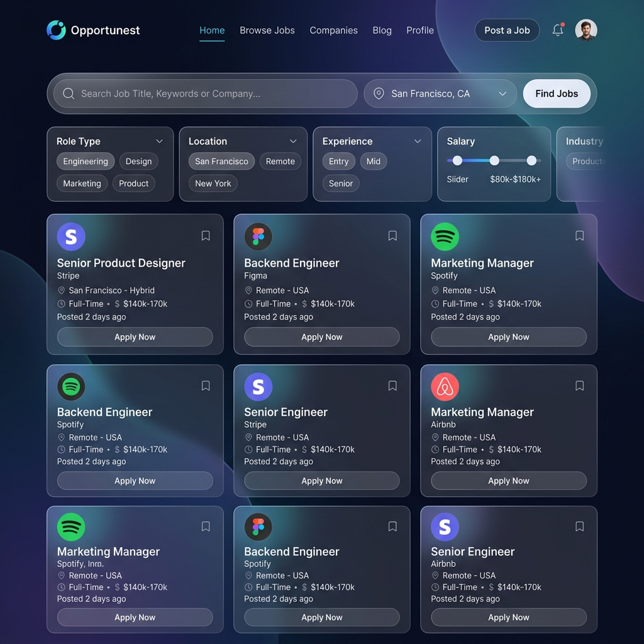Toggle the Remote location chip
The image size is (644, 644).
(280, 162)
